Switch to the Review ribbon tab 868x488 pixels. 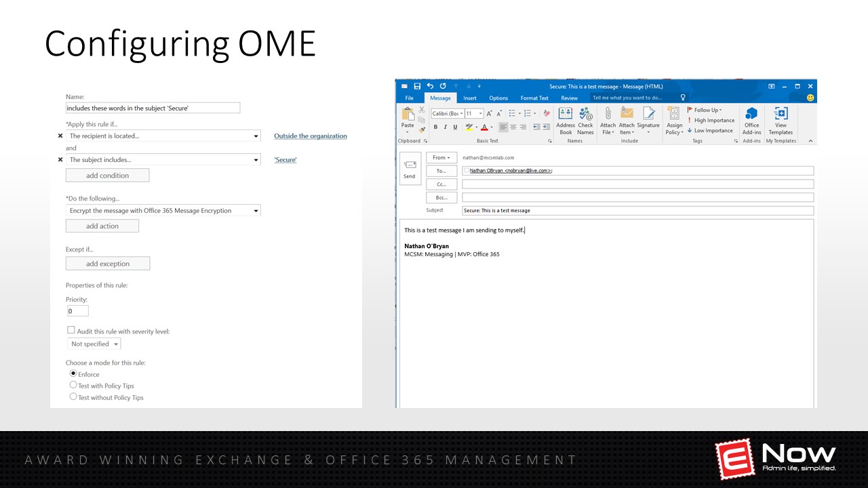(x=570, y=98)
